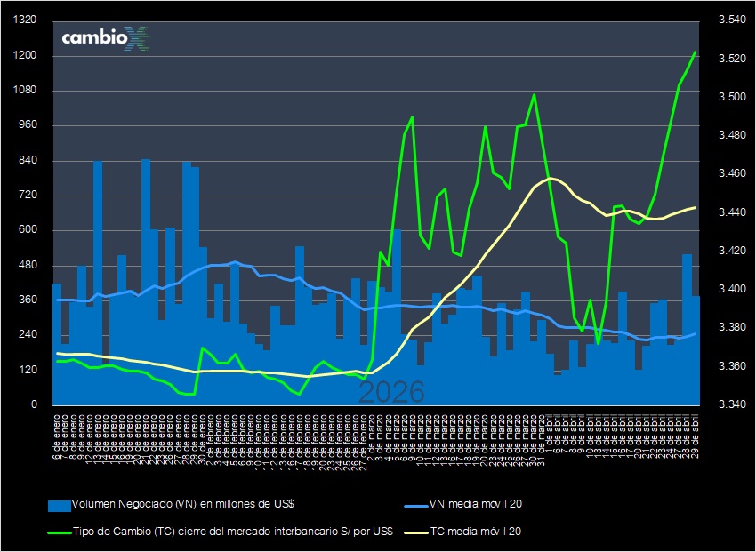This screenshot has height=552, width=756.
Task: Click the tall volume bar at 13 de enero
Action: tap(98, 283)
